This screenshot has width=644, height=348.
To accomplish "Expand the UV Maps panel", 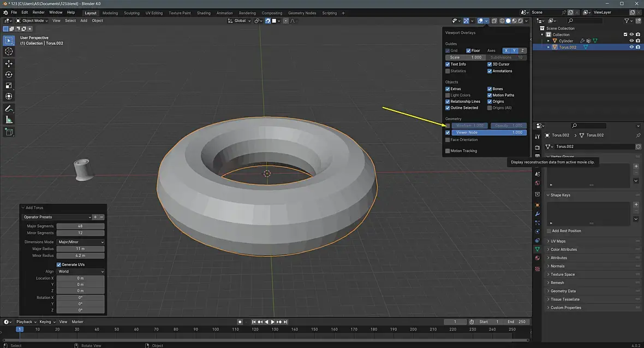I will tap(558, 241).
